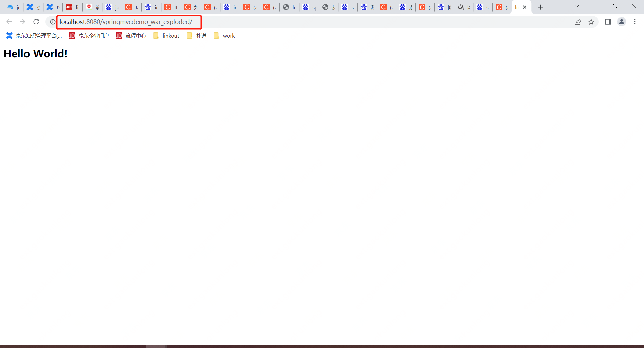Restore down the browser window
The width and height of the screenshot is (644, 348).
click(615, 6)
